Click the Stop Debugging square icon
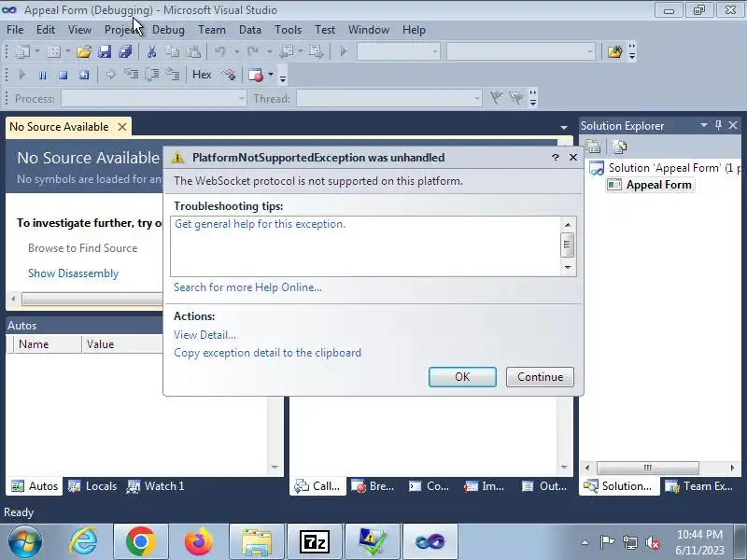 pos(63,75)
